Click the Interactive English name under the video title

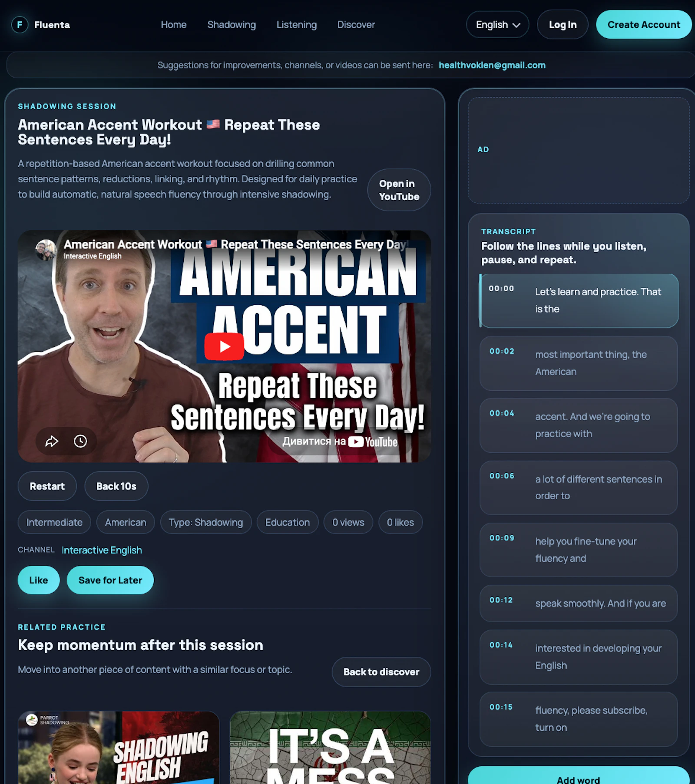(x=93, y=256)
